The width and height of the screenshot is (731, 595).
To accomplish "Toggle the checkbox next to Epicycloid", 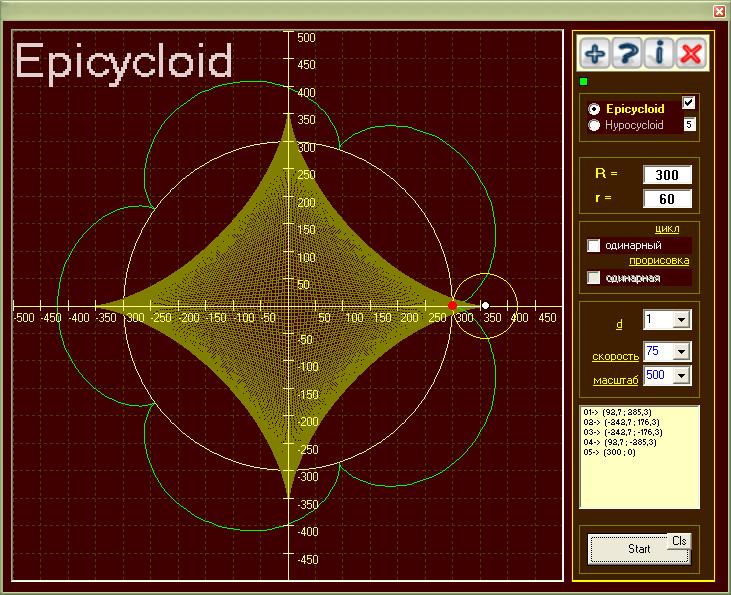I will 689,103.
